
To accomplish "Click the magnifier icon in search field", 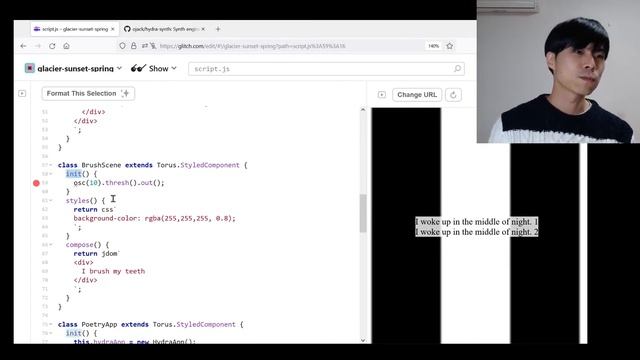I will [x=457, y=69].
